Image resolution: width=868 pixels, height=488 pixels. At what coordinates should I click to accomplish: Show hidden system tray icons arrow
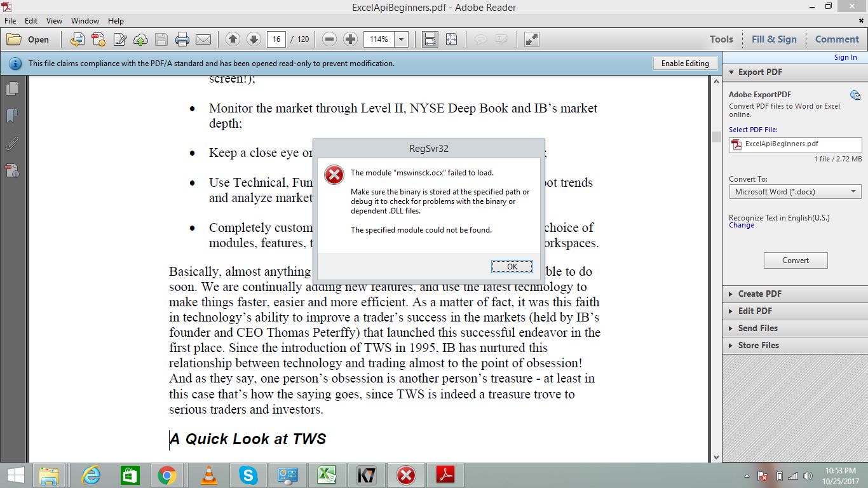click(747, 476)
